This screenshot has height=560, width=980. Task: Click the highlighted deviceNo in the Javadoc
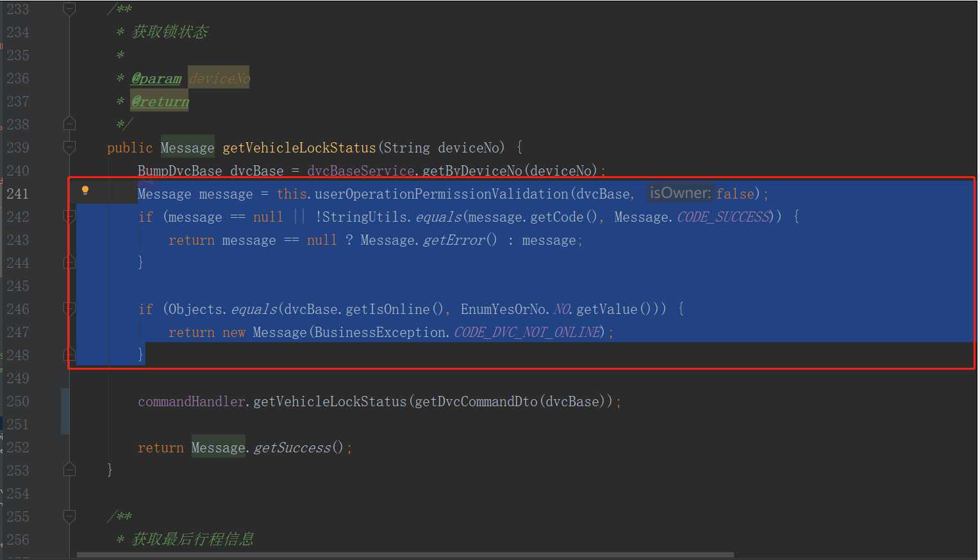coord(219,78)
